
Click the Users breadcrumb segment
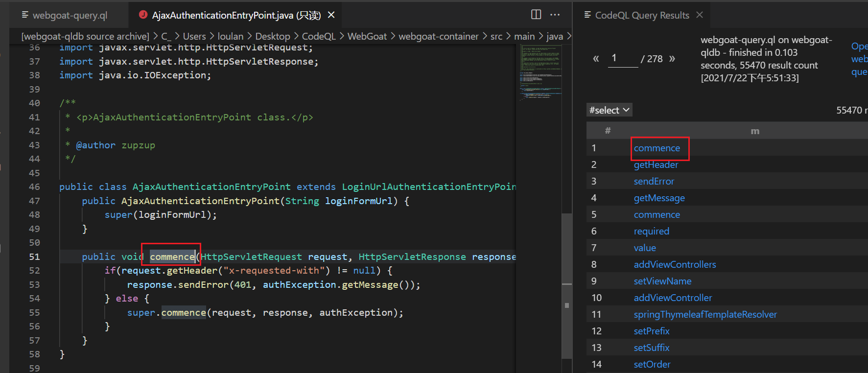194,36
